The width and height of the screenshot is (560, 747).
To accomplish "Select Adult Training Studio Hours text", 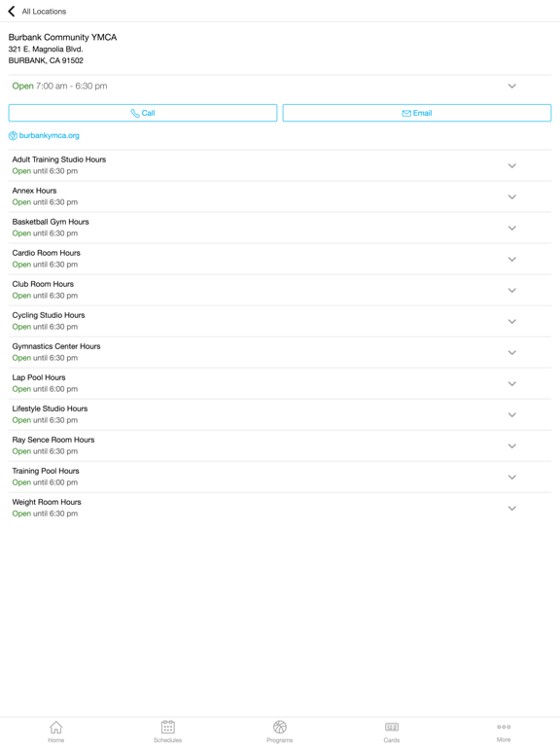I will click(x=59, y=160).
